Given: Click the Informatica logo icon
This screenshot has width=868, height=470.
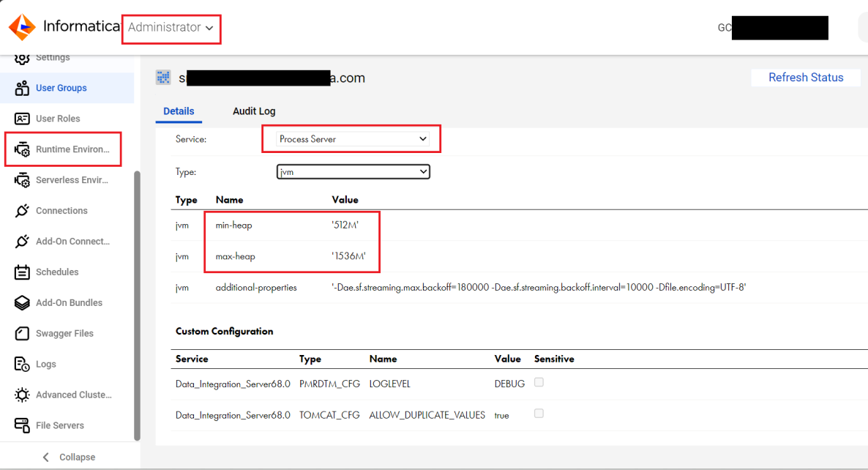Looking at the screenshot, I should pyautogui.click(x=22, y=27).
